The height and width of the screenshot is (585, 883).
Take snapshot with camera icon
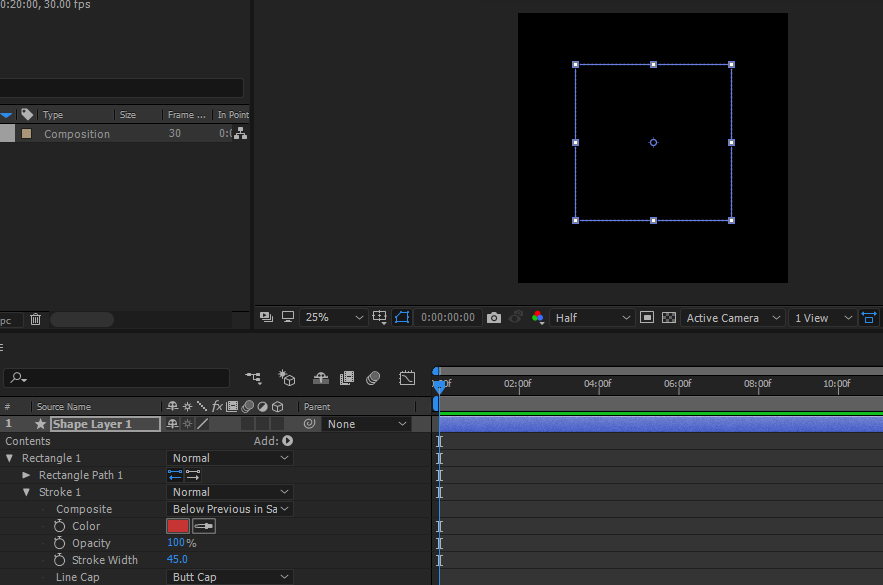tap(493, 318)
